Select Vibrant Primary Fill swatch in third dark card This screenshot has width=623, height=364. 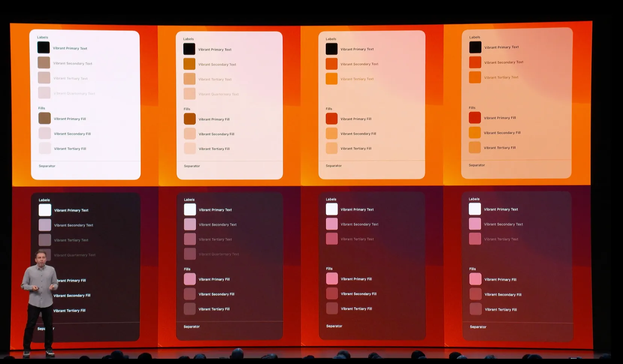pyautogui.click(x=332, y=279)
